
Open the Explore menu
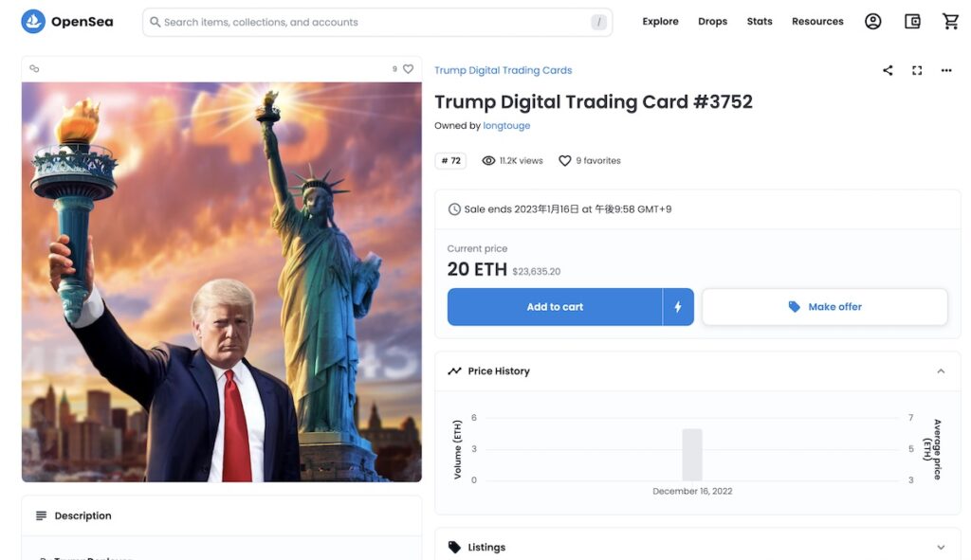click(660, 22)
